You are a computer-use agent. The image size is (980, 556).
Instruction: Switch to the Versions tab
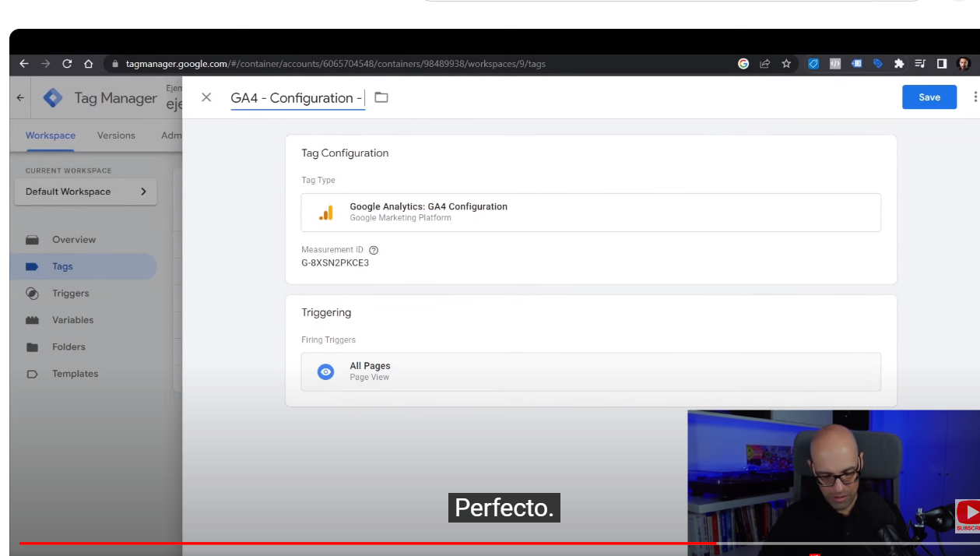click(116, 135)
